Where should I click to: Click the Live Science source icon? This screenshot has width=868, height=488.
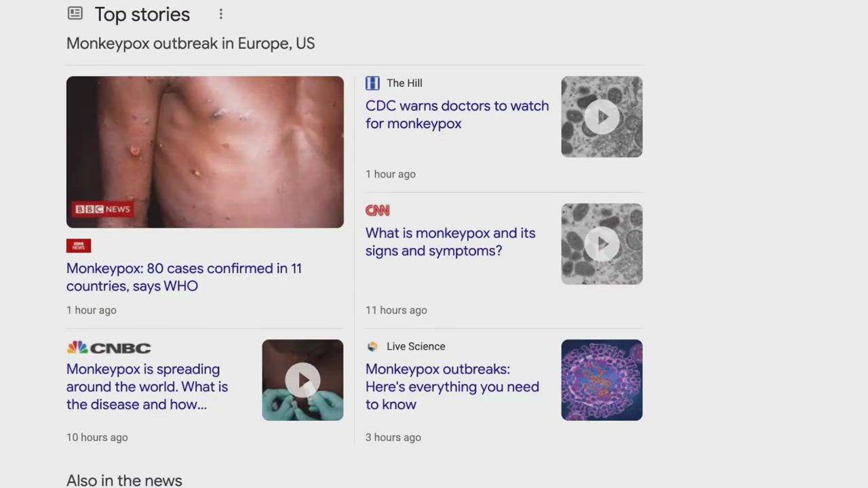coord(372,346)
